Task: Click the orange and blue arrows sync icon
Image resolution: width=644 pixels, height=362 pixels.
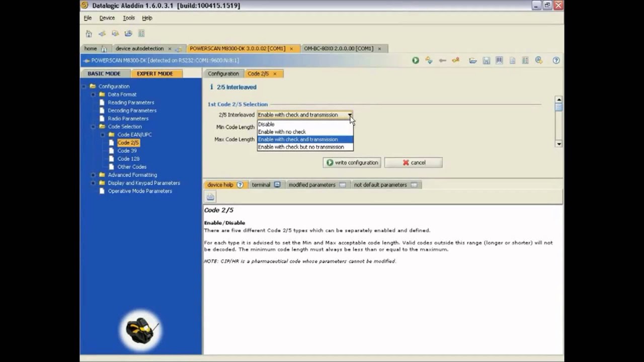Action: (x=429, y=60)
